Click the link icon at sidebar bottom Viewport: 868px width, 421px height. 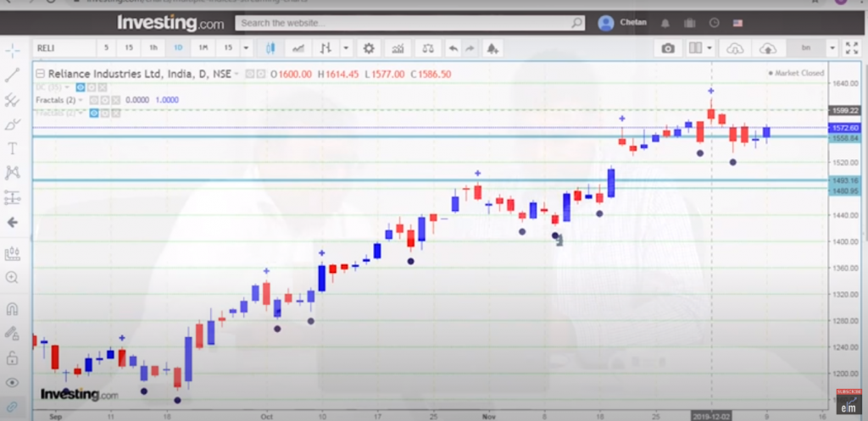point(12,407)
